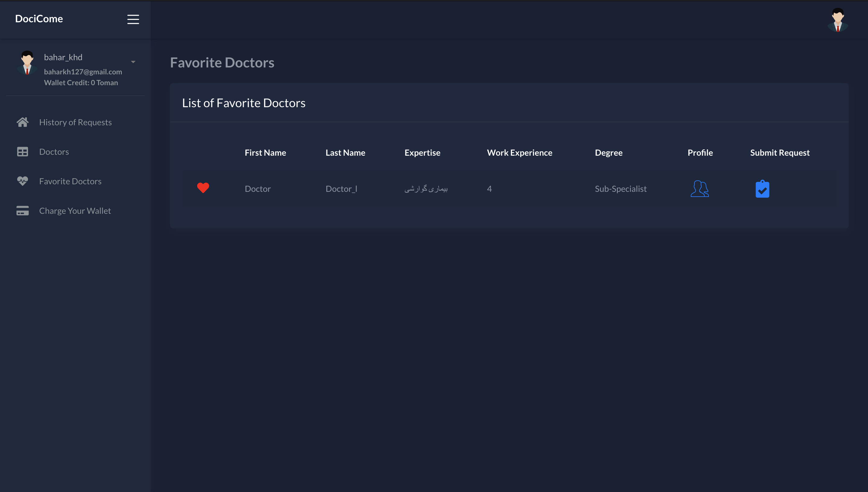Toggle the hamburger sidebar menu
The width and height of the screenshot is (868, 492).
(x=133, y=19)
